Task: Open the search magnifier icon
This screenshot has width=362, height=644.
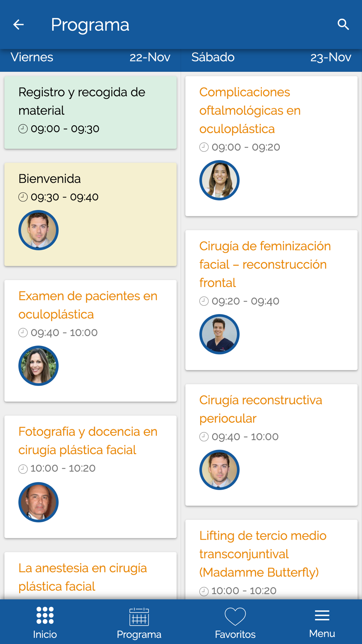Action: (343, 25)
